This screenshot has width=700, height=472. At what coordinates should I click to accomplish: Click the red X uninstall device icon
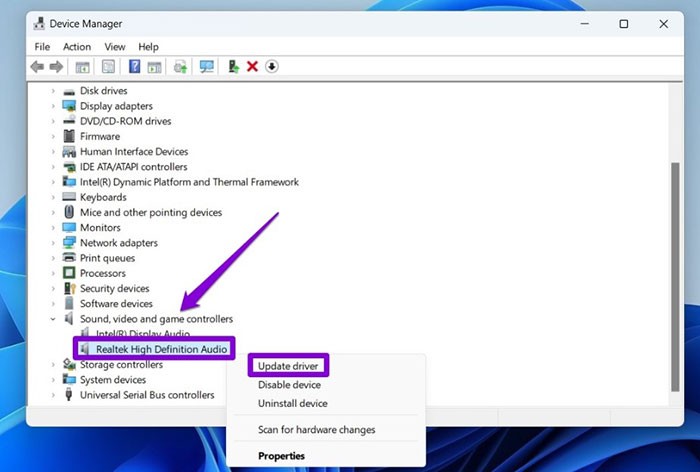[x=252, y=67]
